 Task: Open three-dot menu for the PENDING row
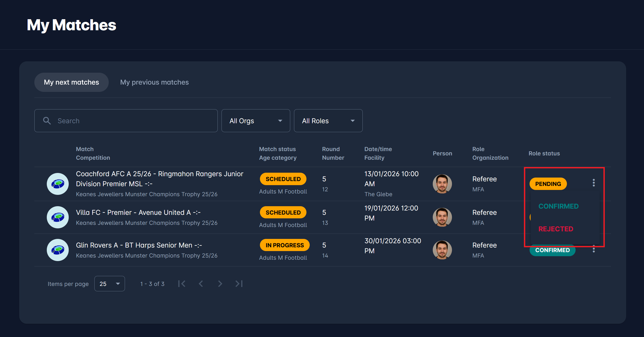click(593, 183)
